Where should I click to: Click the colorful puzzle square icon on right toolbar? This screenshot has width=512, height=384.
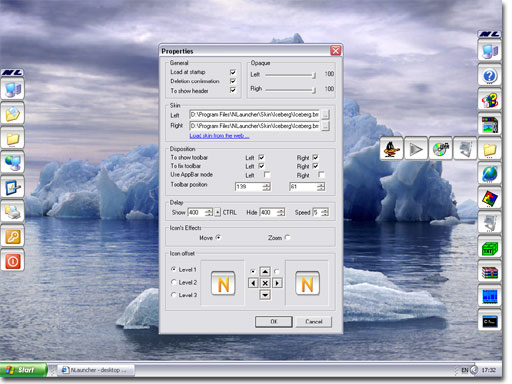click(x=489, y=198)
